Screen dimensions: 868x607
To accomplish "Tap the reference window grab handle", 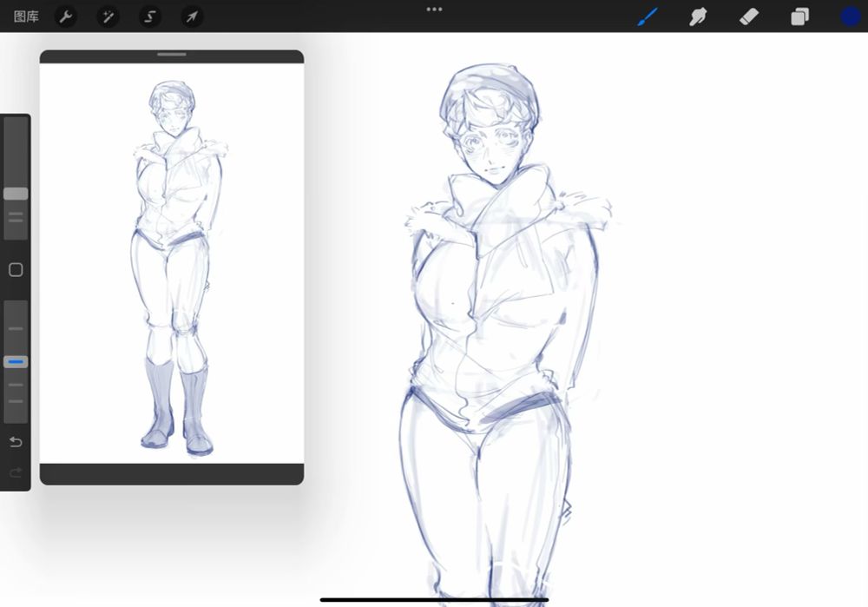I will coord(172,55).
